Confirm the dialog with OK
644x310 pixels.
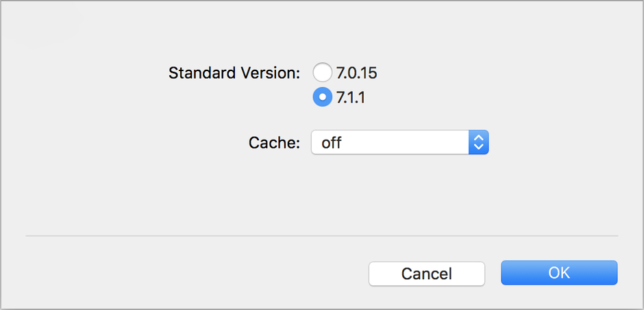point(559,273)
